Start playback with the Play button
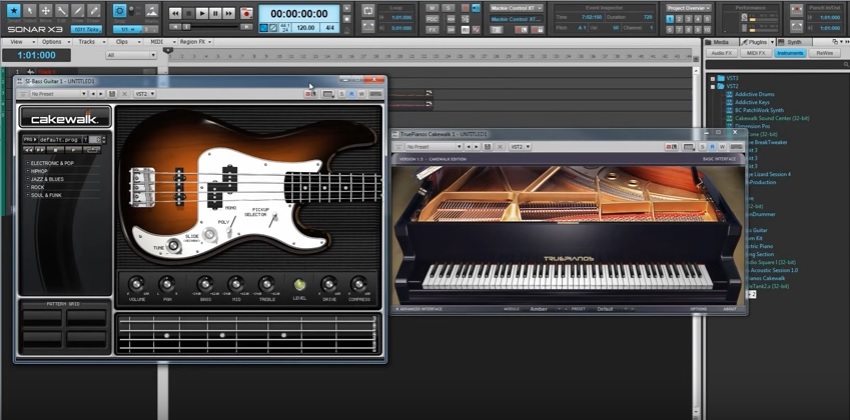This screenshot has width=850, height=420. pyautogui.click(x=202, y=13)
